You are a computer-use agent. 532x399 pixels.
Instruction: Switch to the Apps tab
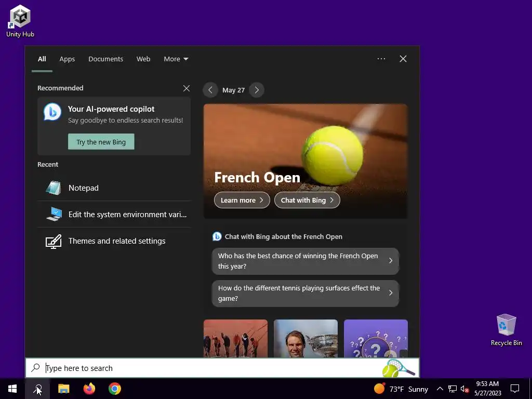pyautogui.click(x=67, y=59)
